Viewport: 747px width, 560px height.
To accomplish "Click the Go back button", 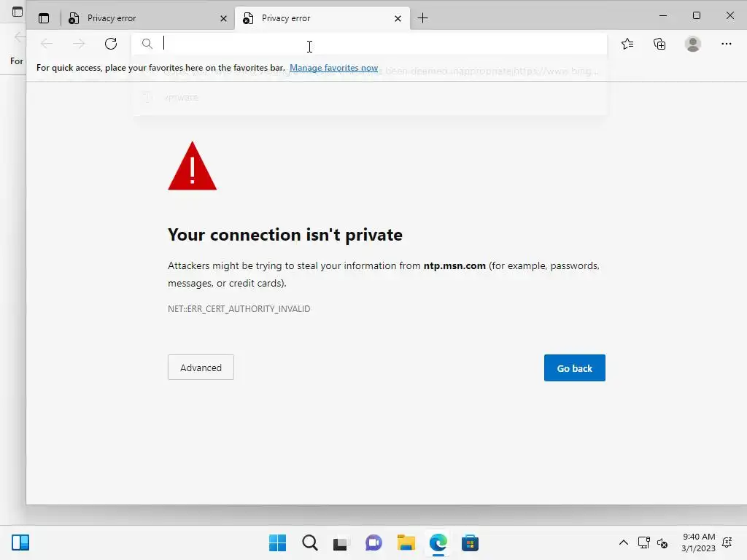I will pos(575,367).
